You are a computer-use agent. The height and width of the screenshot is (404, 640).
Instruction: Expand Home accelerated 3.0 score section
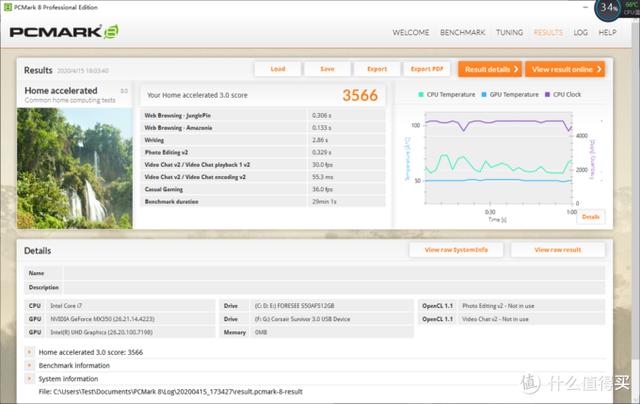click(29, 352)
